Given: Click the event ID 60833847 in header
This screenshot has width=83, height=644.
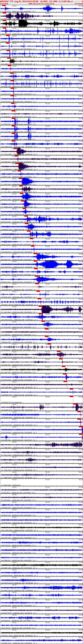Looking at the screenshot, I should pyautogui.click(x=5, y=1).
